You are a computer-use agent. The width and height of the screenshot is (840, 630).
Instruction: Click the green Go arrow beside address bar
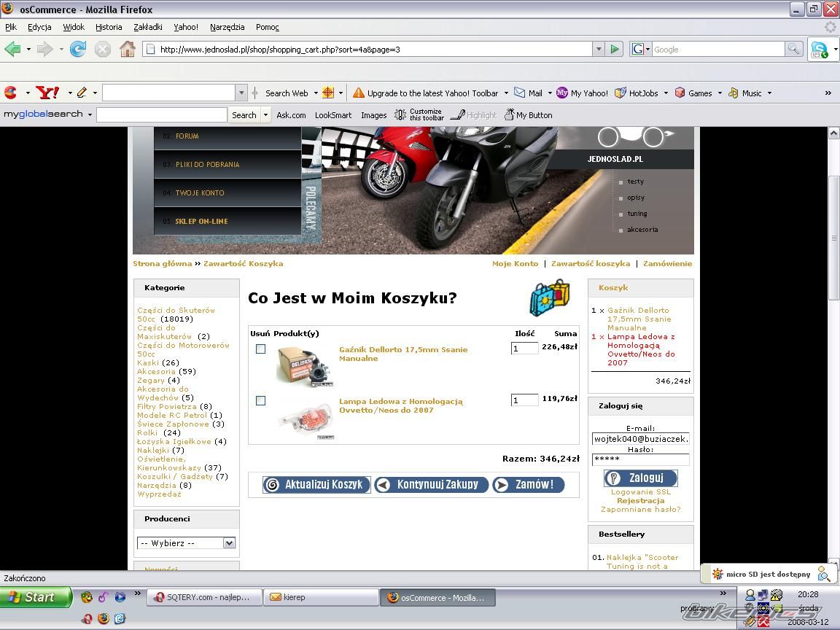tap(615, 50)
